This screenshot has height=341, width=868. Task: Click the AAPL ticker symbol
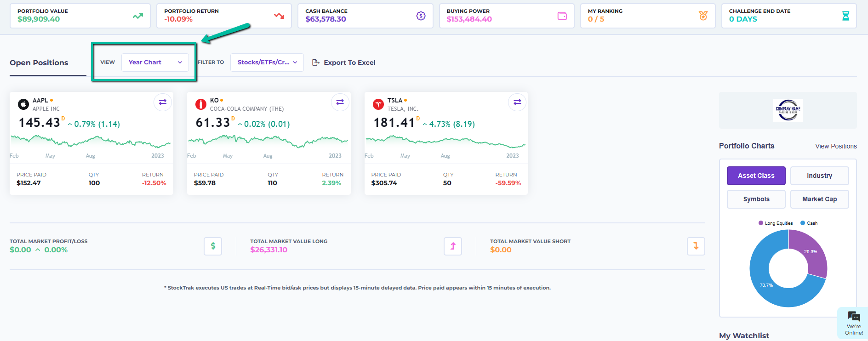point(40,100)
